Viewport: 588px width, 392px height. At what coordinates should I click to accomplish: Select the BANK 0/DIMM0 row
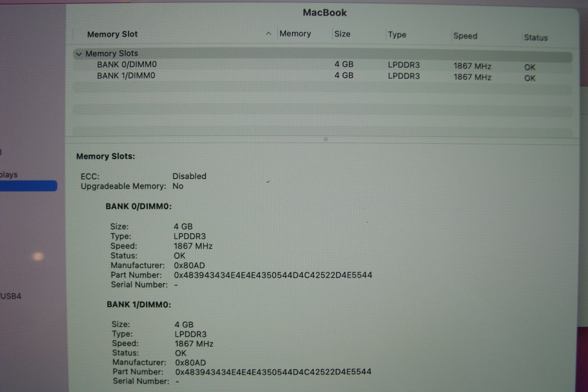[126, 64]
